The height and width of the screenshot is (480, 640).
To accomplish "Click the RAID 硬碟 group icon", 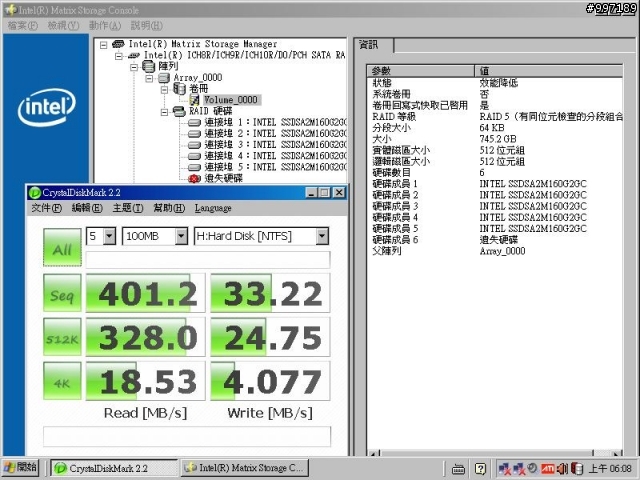I will click(x=180, y=111).
